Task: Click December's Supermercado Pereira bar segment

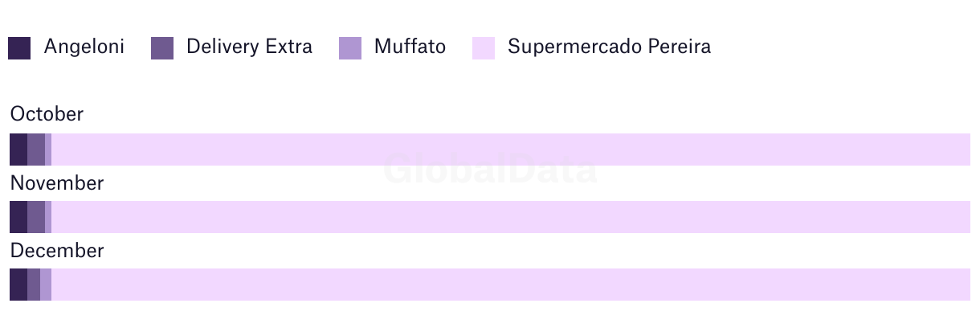Action: tap(511, 285)
